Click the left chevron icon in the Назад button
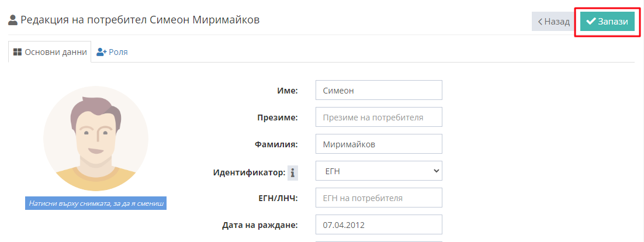Screen dimensions: 644x242 pyautogui.click(x=540, y=22)
